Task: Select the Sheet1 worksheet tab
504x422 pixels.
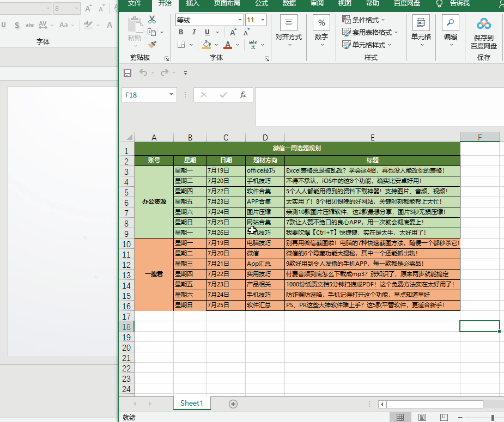Action: [x=192, y=403]
